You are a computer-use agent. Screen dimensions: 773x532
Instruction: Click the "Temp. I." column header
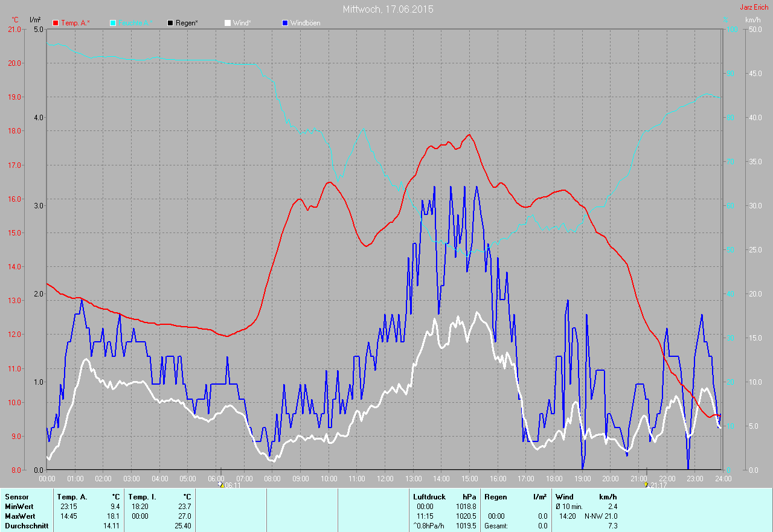tap(142, 497)
